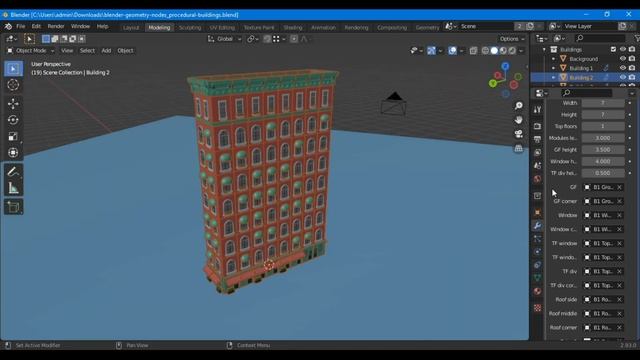The image size is (640, 360).
Task: Toggle visibility eye for Building 1
Action: click(x=622, y=68)
